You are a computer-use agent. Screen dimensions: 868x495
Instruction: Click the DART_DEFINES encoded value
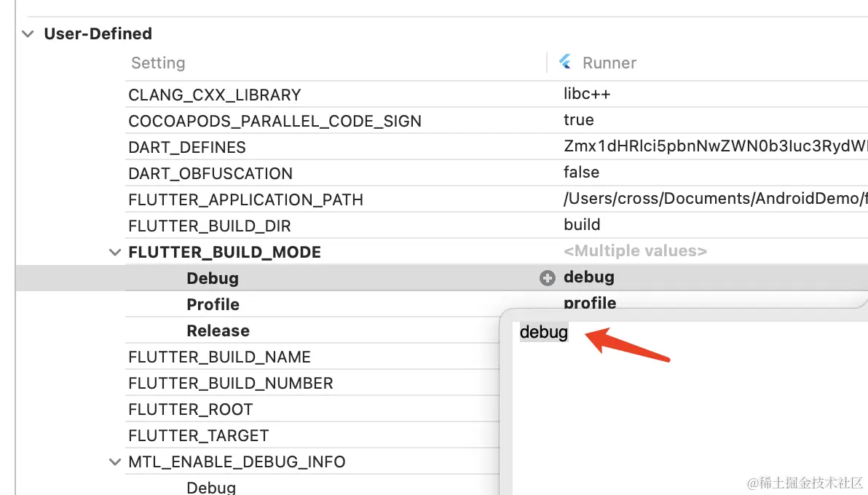click(x=715, y=146)
